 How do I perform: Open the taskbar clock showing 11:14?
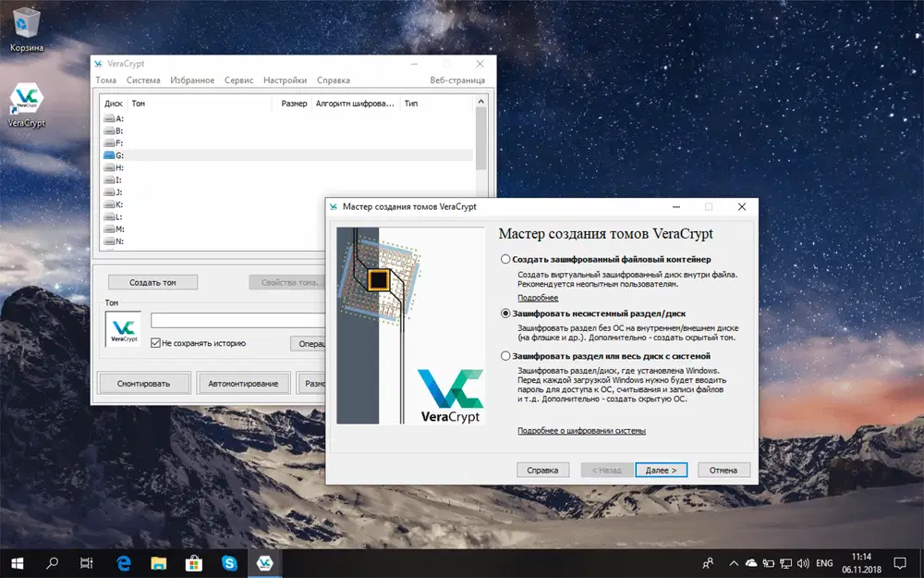pyautogui.click(x=861, y=563)
